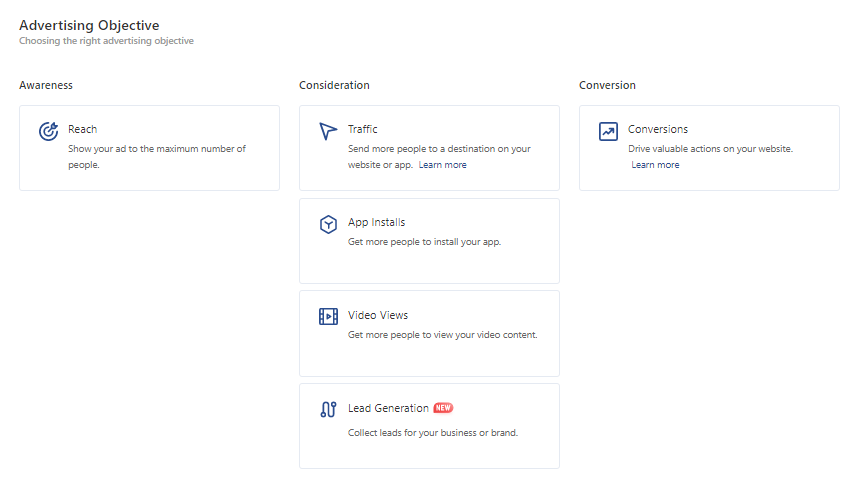Choose the Lead Generation objective title
The width and height of the screenshot is (856, 496).
(x=388, y=408)
